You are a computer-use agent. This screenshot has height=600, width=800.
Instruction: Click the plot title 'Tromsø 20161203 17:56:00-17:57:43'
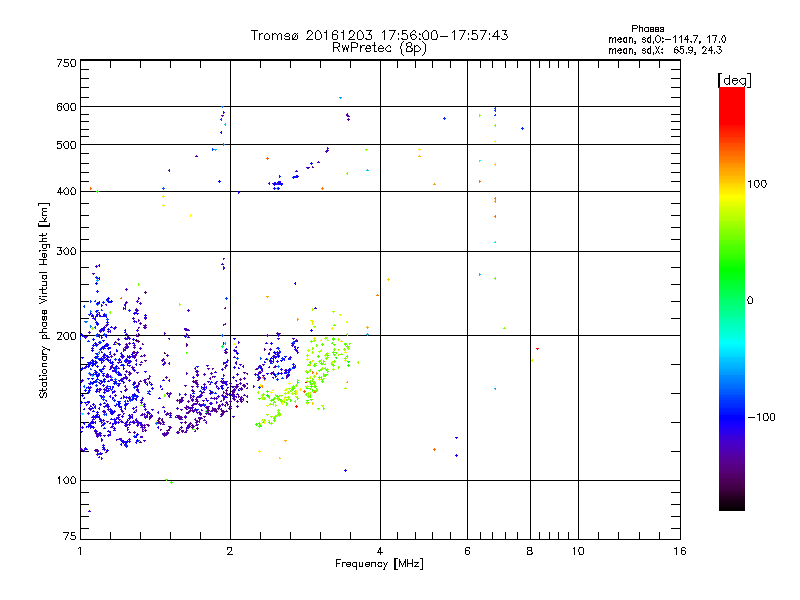(380, 35)
